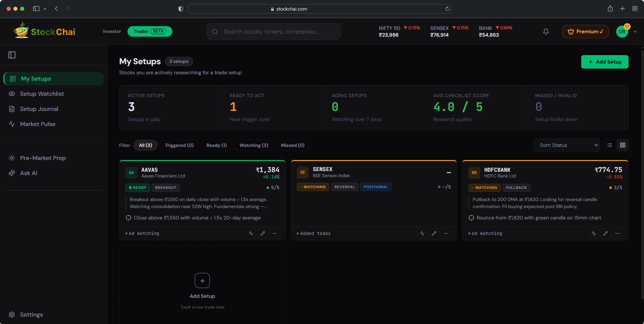Click the Avg Checklist Score card
Image resolution: width=644 pixels, height=324 pixels.
point(475,108)
